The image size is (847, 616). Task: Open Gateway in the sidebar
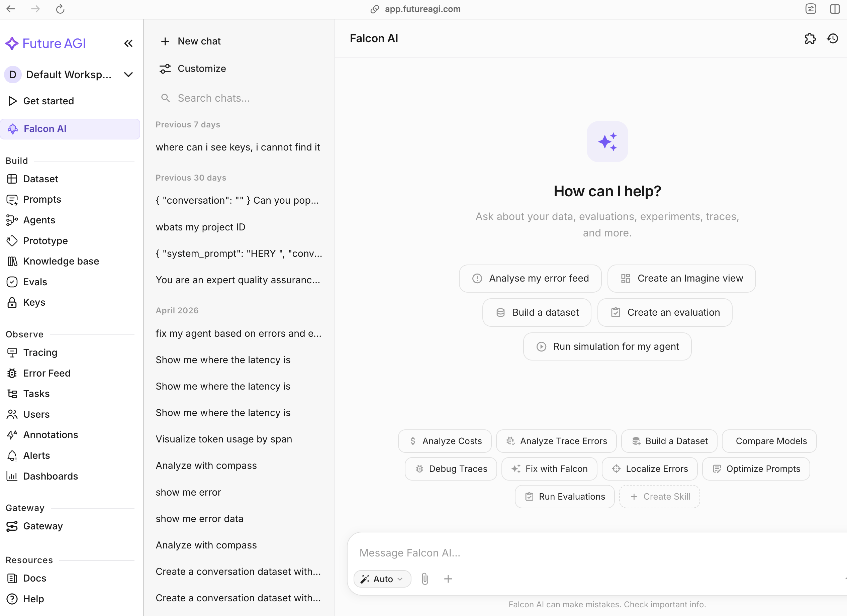point(43,526)
